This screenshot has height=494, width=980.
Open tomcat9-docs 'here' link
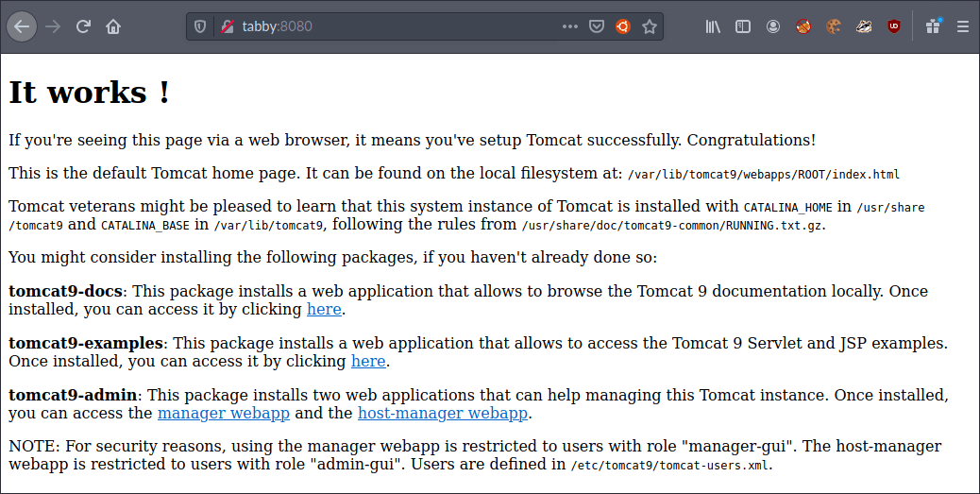pyautogui.click(x=324, y=310)
